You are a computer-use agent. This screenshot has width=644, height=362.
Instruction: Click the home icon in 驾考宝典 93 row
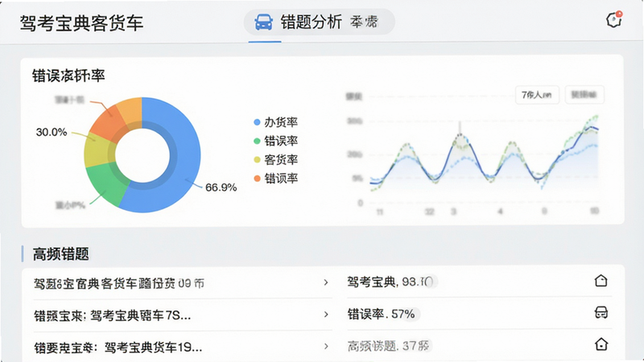[601, 281]
